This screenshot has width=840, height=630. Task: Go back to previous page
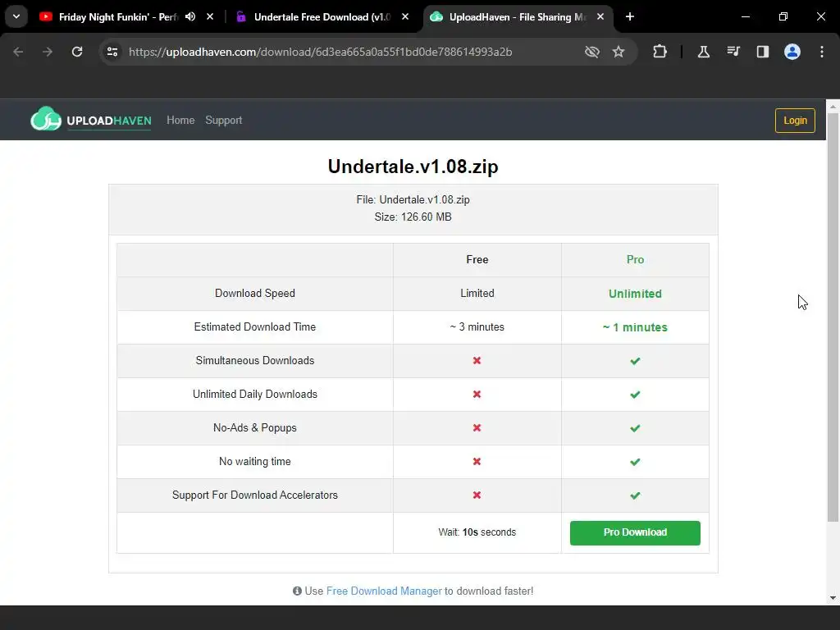click(18, 52)
